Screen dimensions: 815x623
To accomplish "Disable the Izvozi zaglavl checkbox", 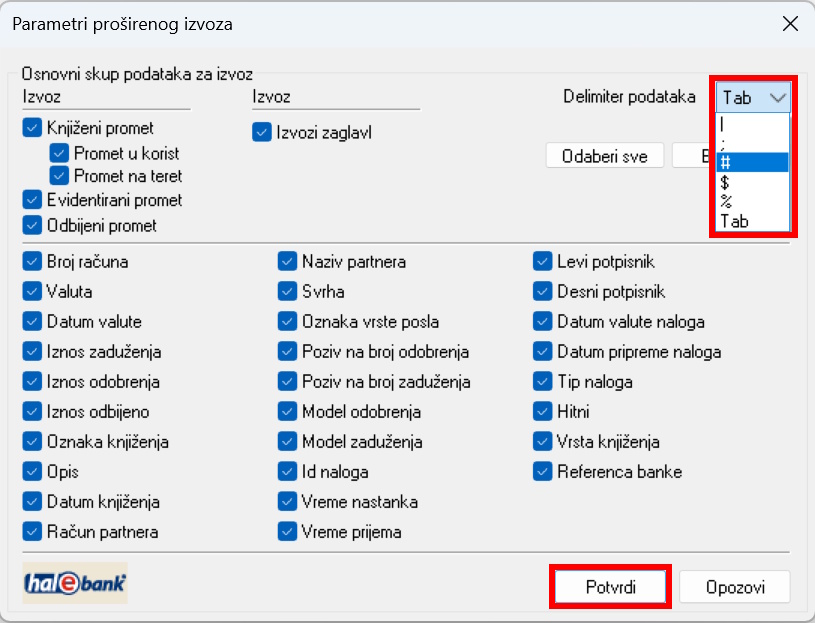I will click(262, 132).
